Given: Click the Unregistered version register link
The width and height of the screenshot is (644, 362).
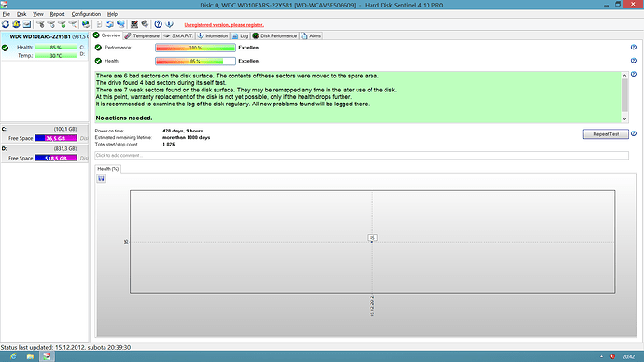Looking at the screenshot, I should point(224,25).
